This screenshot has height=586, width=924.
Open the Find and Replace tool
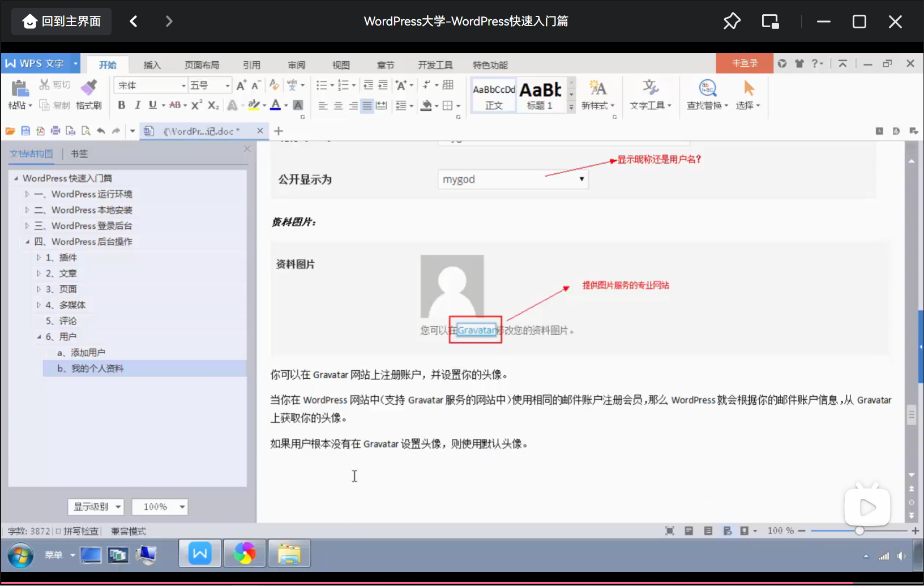707,95
